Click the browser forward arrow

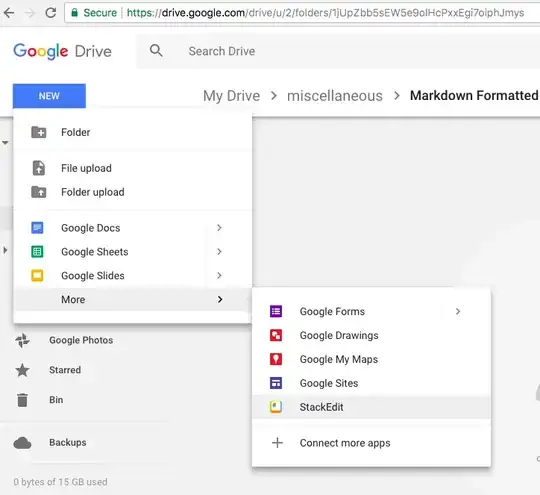pos(30,13)
